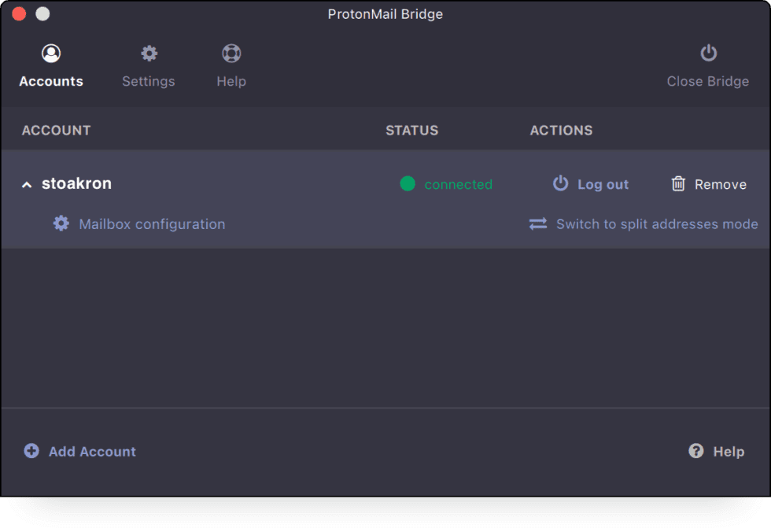Click the green connected status dot
The height and width of the screenshot is (532, 771).
[408, 183]
